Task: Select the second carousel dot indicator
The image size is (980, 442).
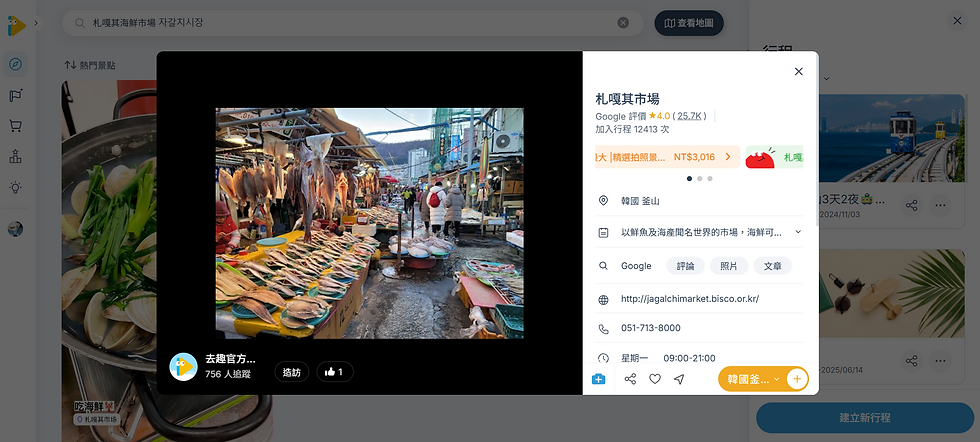Action: pyautogui.click(x=699, y=178)
